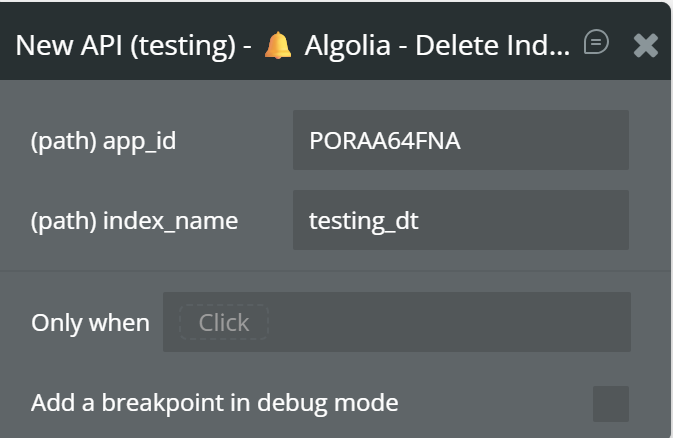Click the (path) app_id input field
This screenshot has height=438, width=673.
(460, 140)
